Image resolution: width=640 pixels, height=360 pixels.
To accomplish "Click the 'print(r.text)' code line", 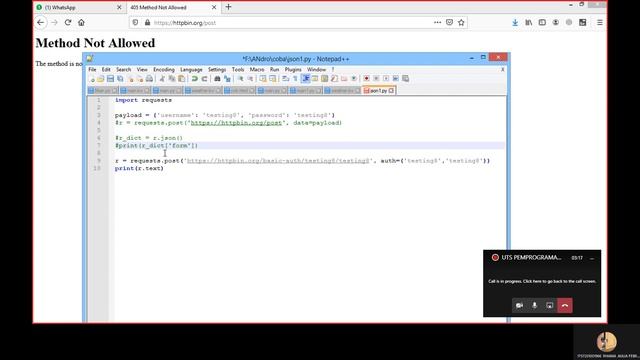I will (x=139, y=168).
